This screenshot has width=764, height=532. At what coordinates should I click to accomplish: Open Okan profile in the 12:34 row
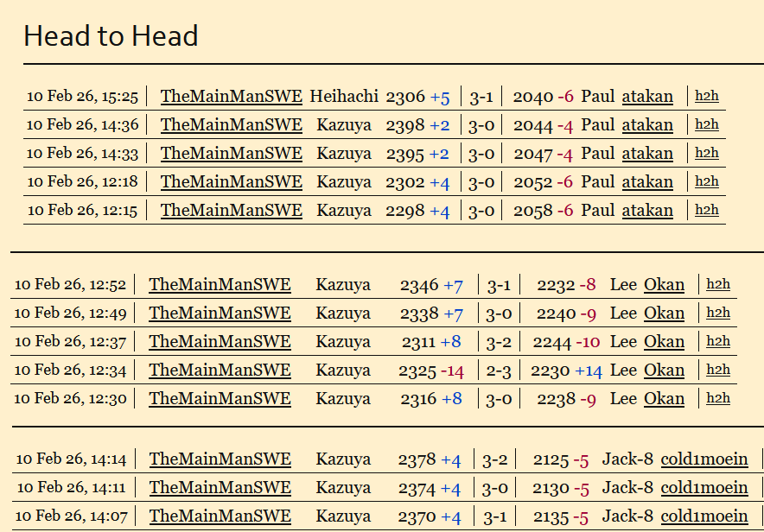click(x=664, y=370)
